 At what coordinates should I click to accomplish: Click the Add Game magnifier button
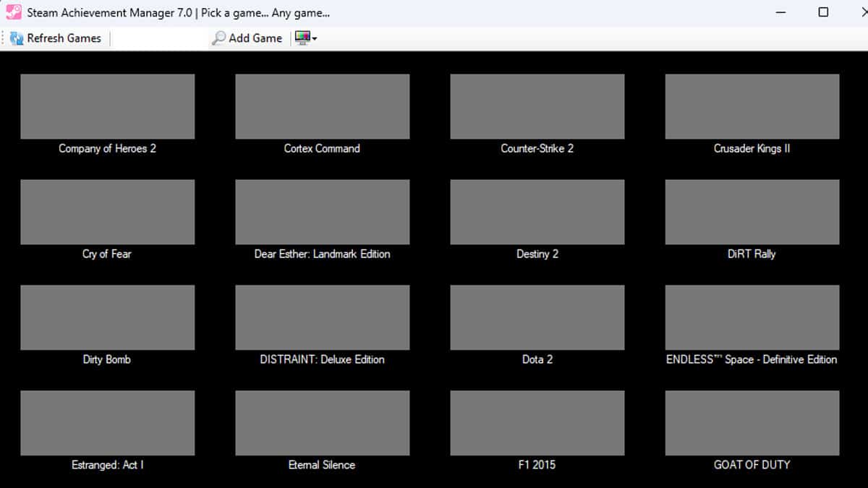pyautogui.click(x=247, y=38)
